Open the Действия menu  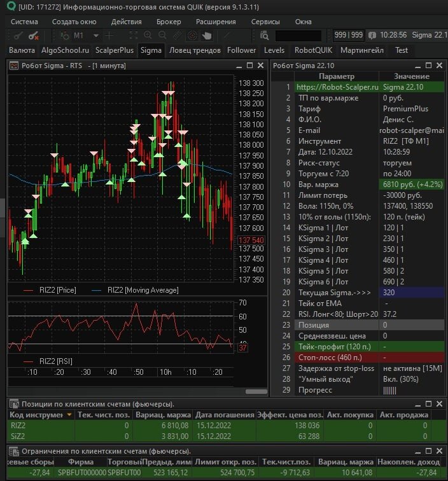tap(127, 22)
